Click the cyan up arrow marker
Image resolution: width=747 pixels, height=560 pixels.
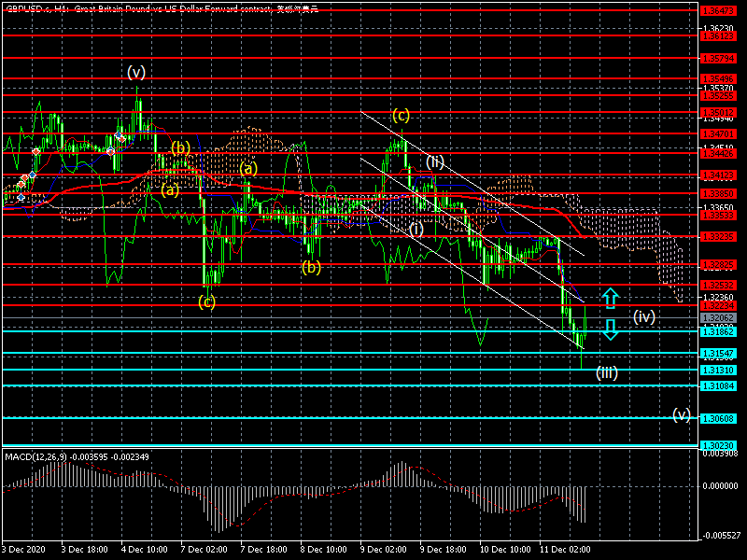(609, 298)
